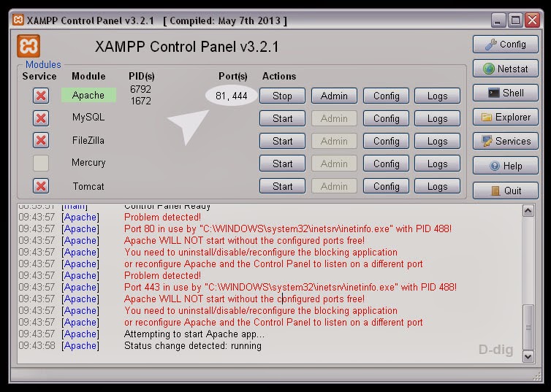551x392 pixels.
Task: Toggle the Apache service checkbox
Action: coord(41,96)
